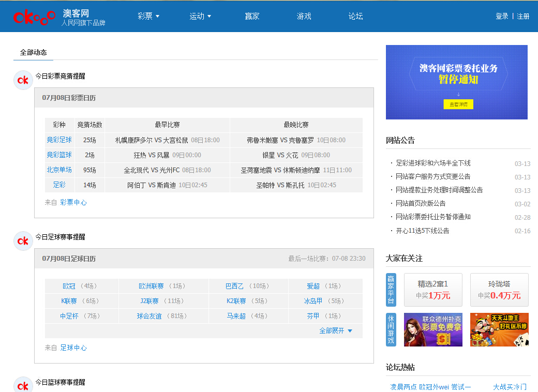Open notice 足彩进球彩和六场半全下线
The image size is (538, 392).
tap(433, 163)
